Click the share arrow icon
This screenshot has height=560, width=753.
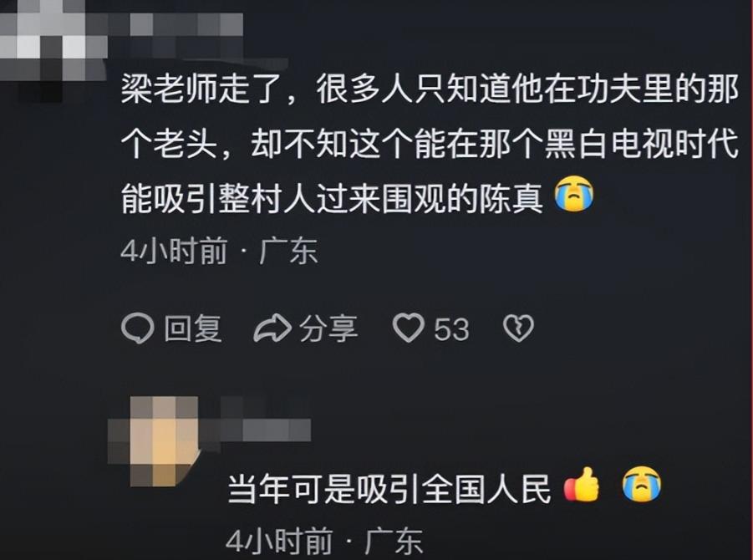point(272,328)
